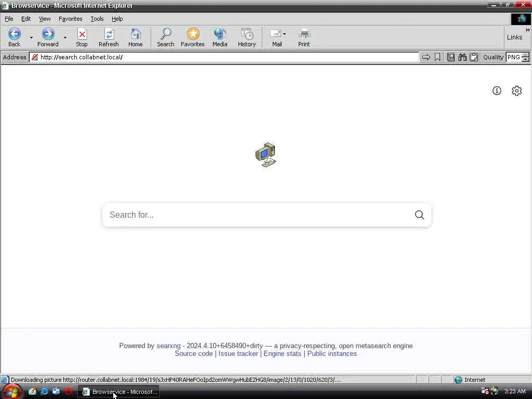Click the magnifier search submit button

[419, 215]
